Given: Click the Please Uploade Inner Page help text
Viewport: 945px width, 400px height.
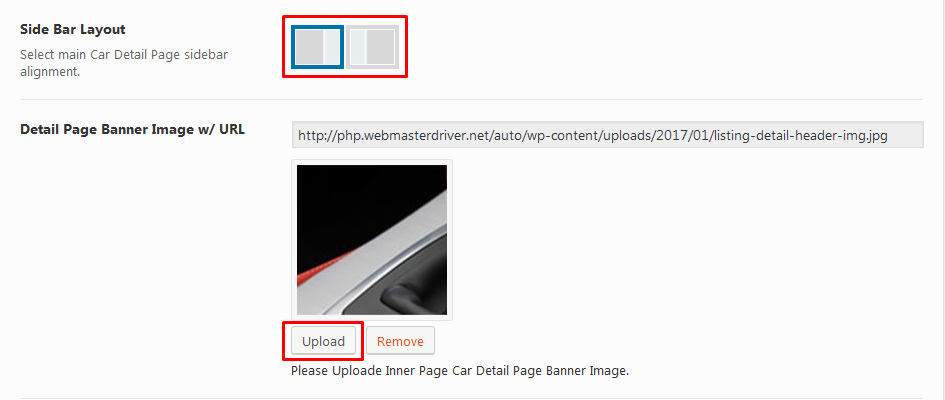Looking at the screenshot, I should coord(460,370).
